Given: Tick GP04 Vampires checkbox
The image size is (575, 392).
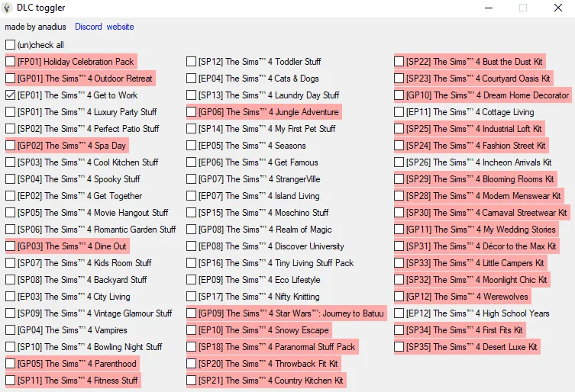Looking at the screenshot, I should pyautogui.click(x=10, y=330).
